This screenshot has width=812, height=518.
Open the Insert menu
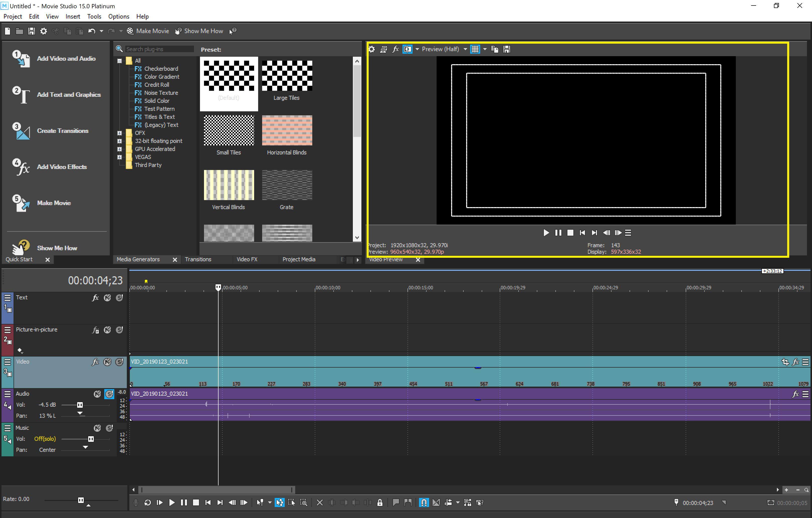72,16
